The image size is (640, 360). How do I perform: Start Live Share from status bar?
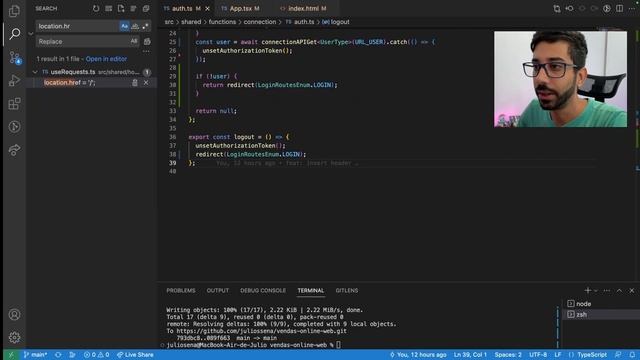135,355
